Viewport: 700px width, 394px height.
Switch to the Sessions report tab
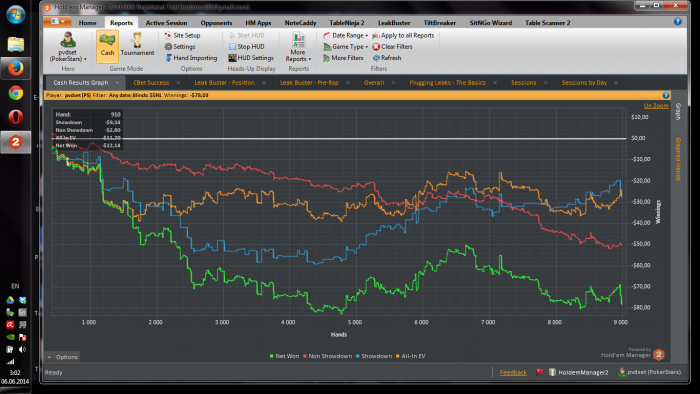tap(524, 83)
